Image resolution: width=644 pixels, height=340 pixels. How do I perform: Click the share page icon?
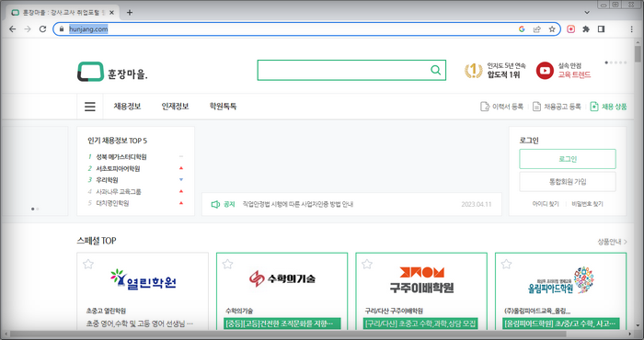pyautogui.click(x=536, y=29)
